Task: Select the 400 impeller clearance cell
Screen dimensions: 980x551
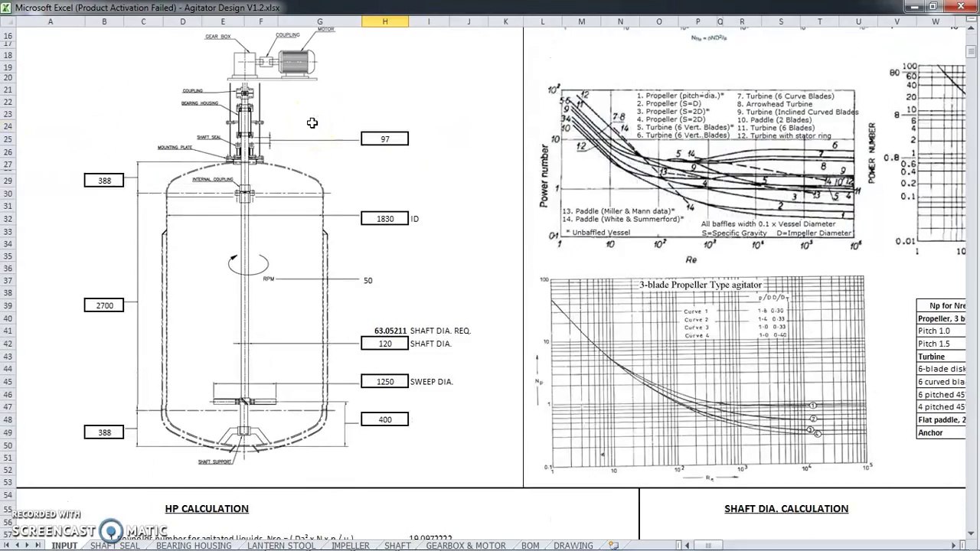Action: pyautogui.click(x=384, y=419)
